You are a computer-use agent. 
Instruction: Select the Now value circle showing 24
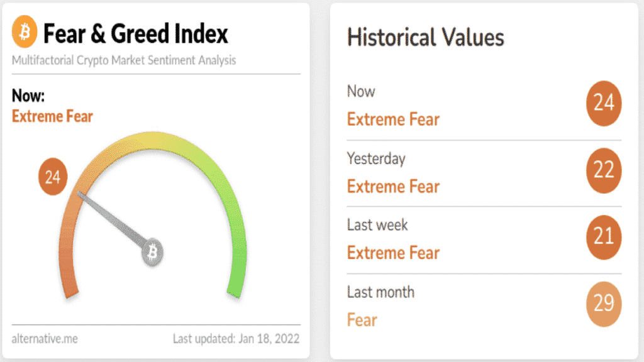tap(603, 103)
